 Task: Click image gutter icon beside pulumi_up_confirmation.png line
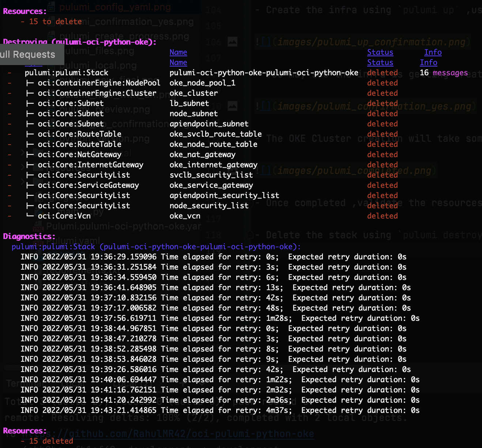click(233, 42)
